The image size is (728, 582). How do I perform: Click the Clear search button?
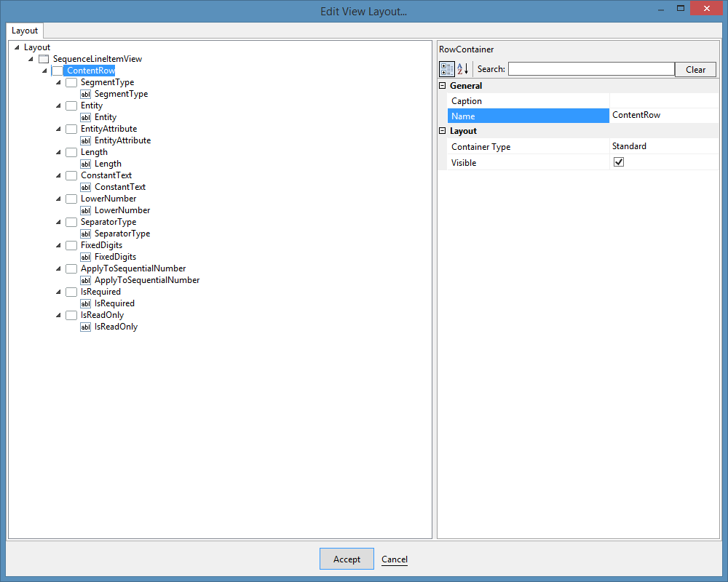coord(695,69)
